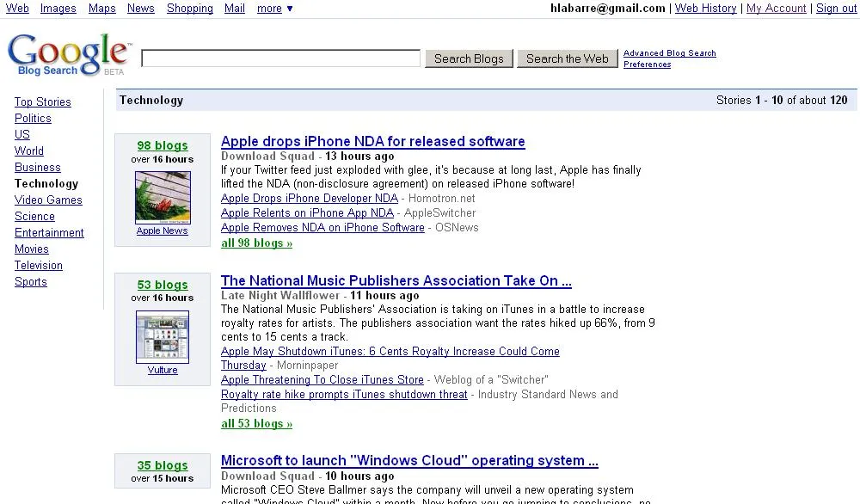Show all 98 blogs
860x504 pixels.
point(256,243)
